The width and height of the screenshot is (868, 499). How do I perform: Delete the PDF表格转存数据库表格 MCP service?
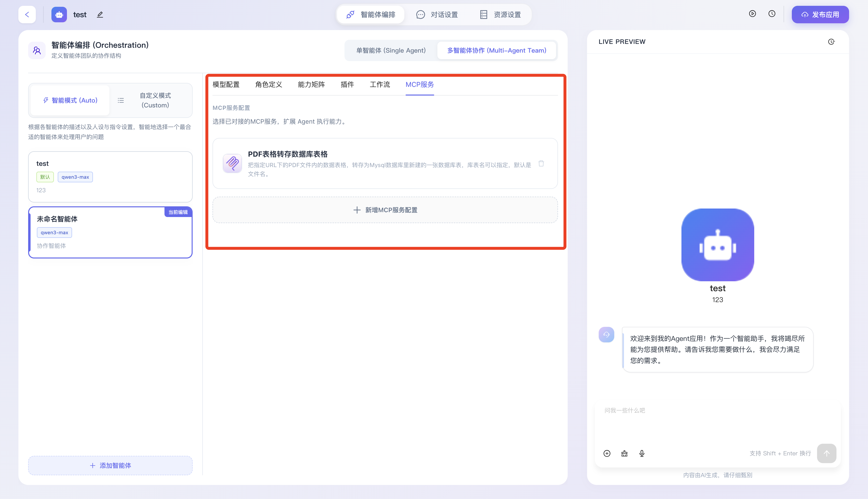click(x=541, y=163)
